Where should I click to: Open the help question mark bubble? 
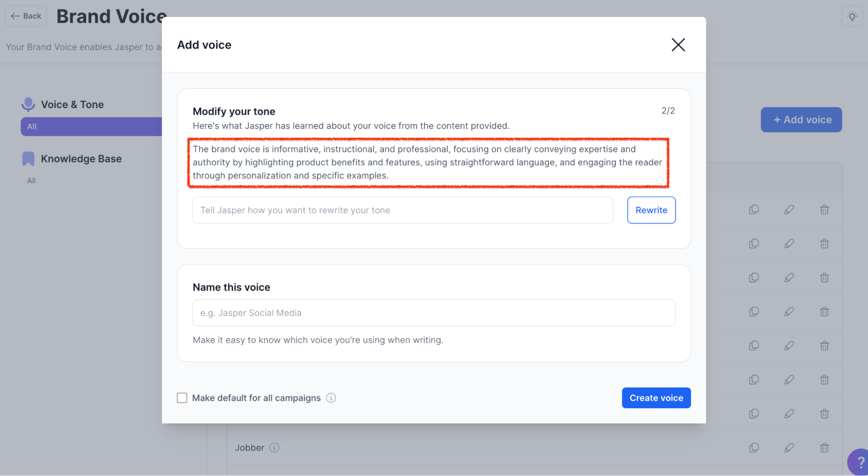[858, 462]
